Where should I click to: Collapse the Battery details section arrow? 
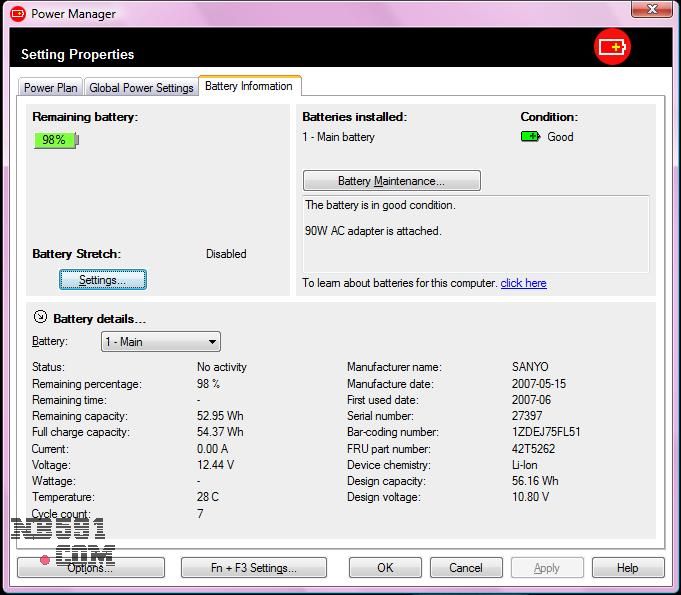click(x=40, y=318)
